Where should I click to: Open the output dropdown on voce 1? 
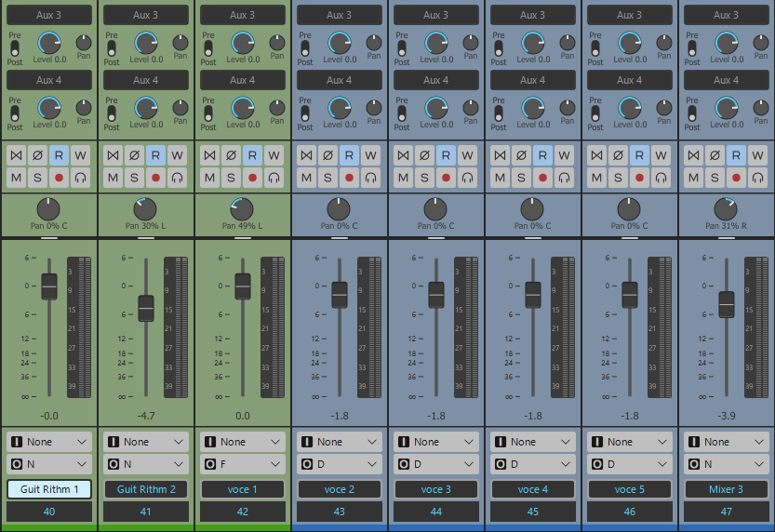[242, 464]
